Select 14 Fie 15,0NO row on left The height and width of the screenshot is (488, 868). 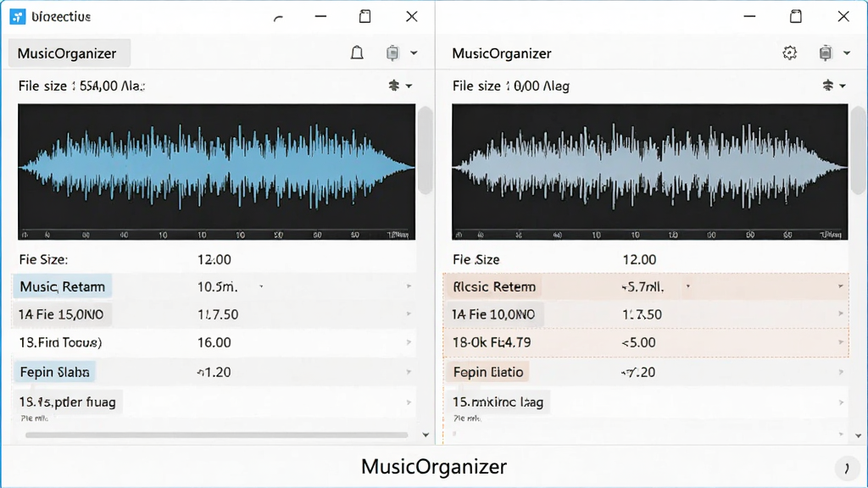pos(214,314)
